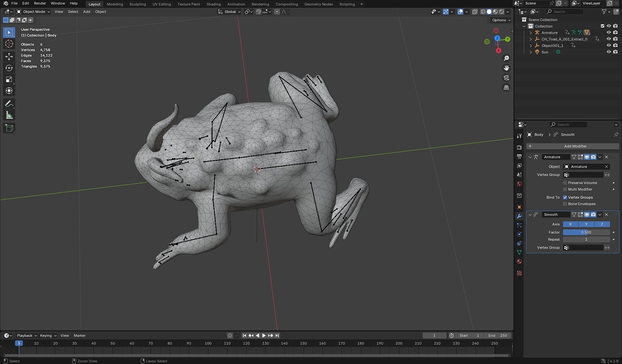Viewport: 622px width, 364px height.
Task: Select the Measure tool
Action: click(9, 116)
